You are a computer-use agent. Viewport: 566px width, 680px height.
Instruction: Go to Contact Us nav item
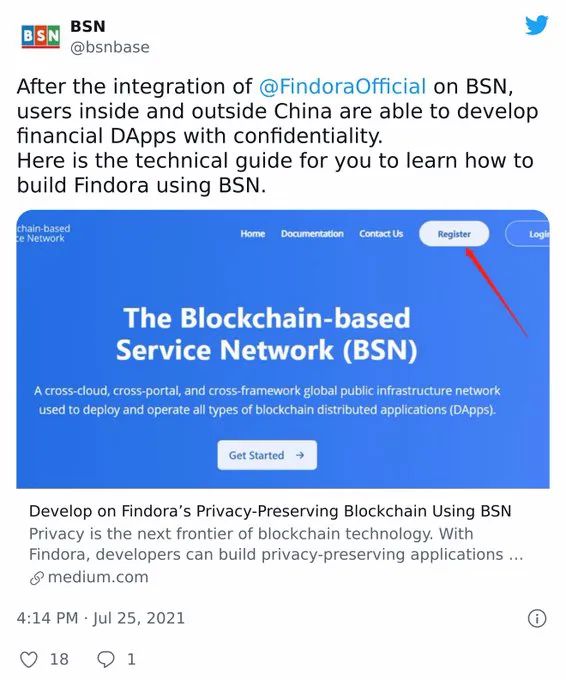(x=381, y=234)
